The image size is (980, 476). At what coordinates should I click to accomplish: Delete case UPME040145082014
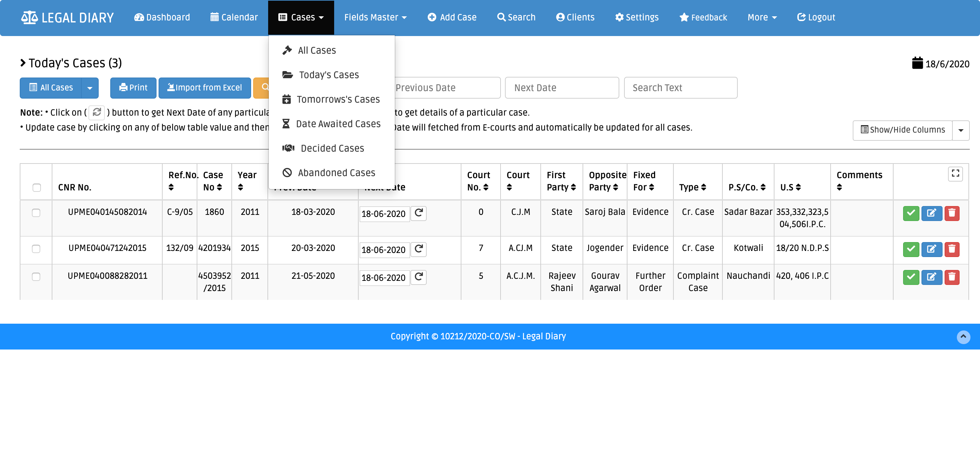tap(952, 213)
